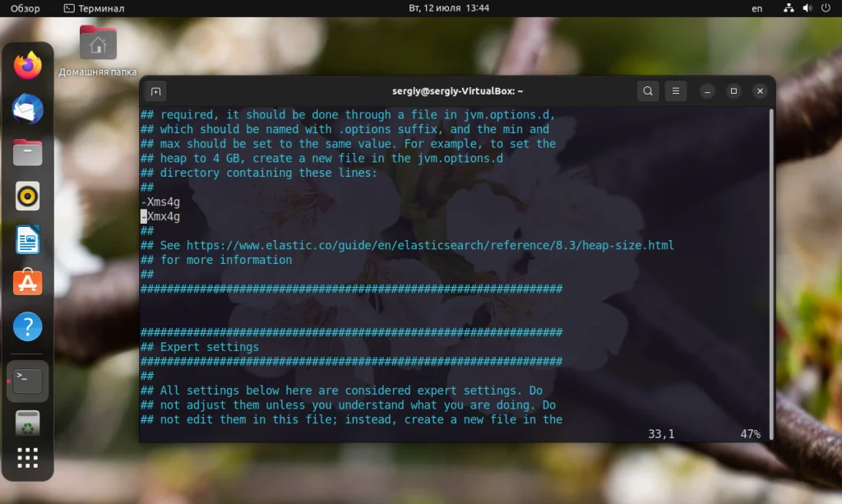Open Ubuntu Software center

27,284
